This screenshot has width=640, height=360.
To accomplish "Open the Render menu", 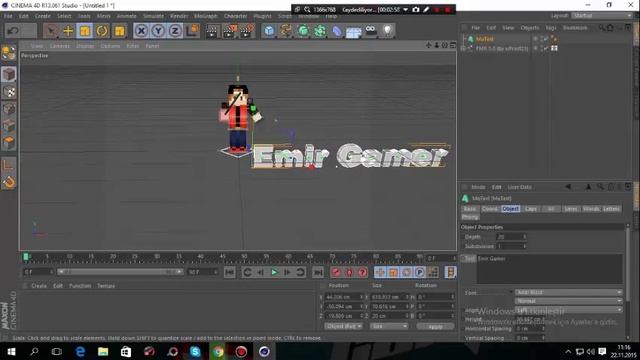I will pos(179,16).
